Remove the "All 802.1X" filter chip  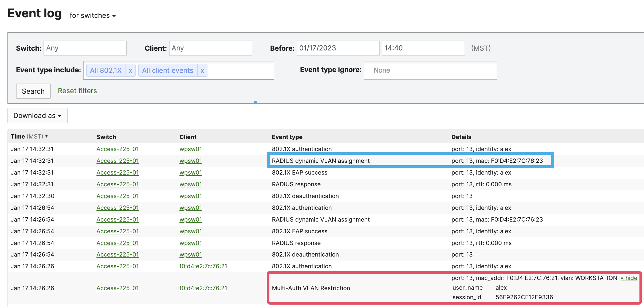pyautogui.click(x=131, y=70)
